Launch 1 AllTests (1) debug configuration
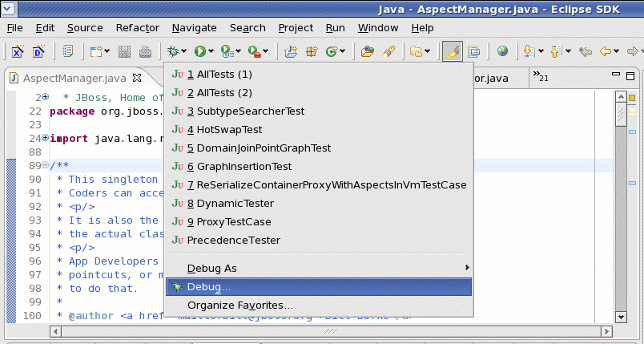Screen dimensions: 644x344 pos(319,75)
